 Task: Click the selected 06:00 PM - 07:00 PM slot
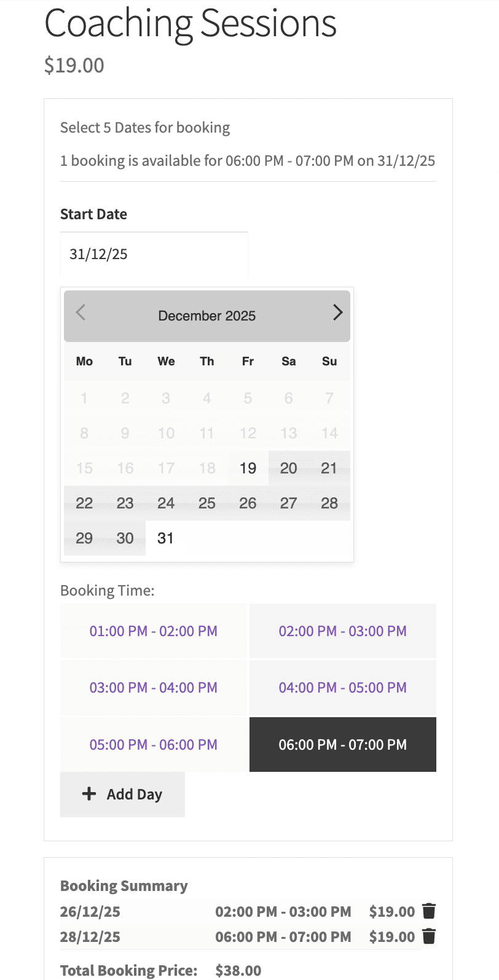[x=343, y=745]
